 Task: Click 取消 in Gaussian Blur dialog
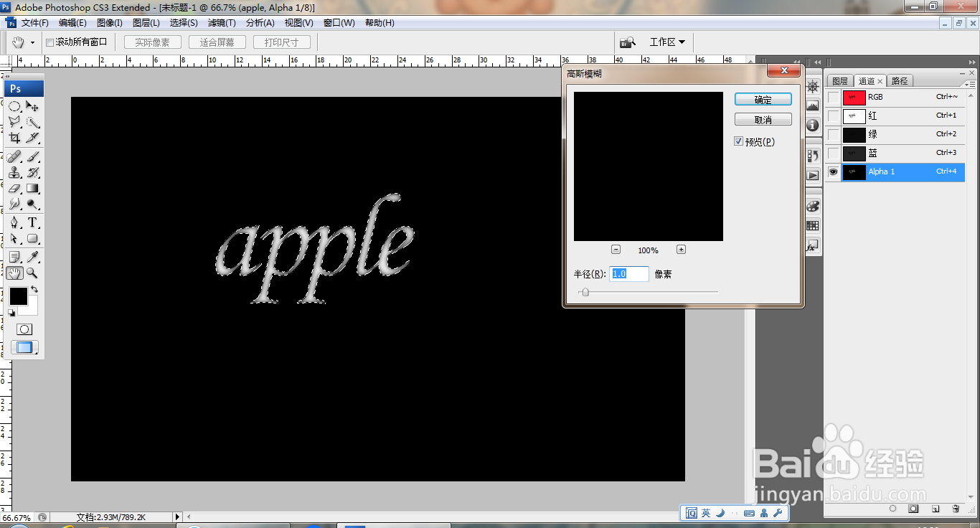click(x=763, y=120)
